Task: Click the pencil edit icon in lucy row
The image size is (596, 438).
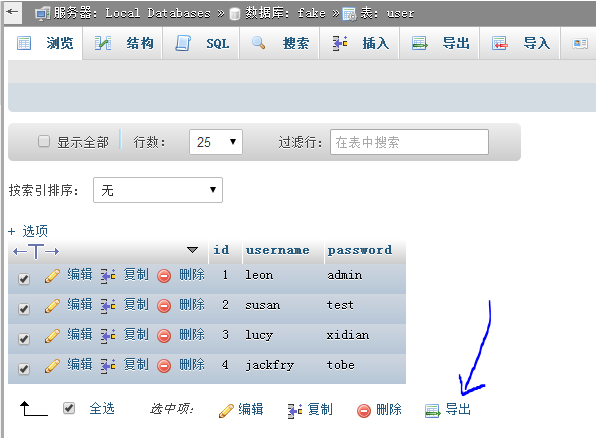Action: 52,336
